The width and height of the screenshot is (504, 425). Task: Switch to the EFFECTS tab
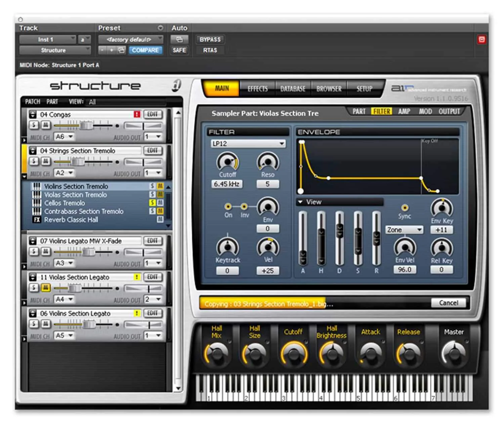coord(257,89)
